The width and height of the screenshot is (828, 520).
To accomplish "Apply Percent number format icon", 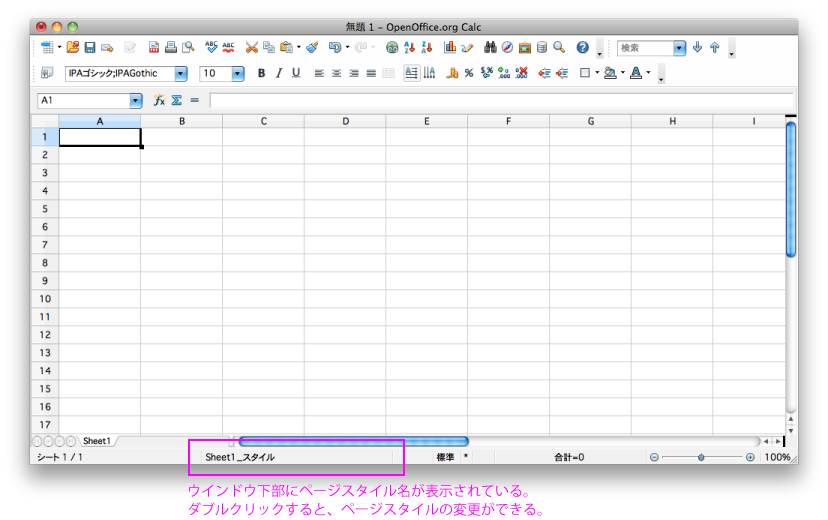I will (469, 73).
